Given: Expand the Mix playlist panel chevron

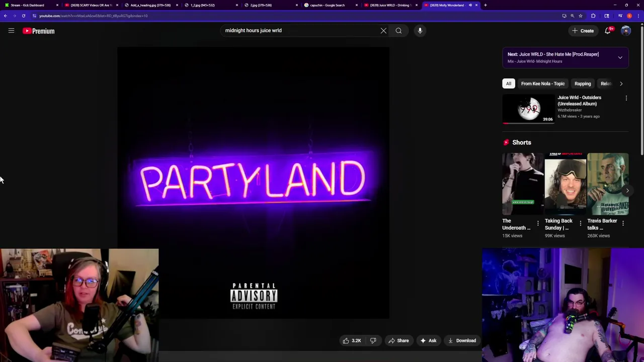Looking at the screenshot, I should pos(620,57).
